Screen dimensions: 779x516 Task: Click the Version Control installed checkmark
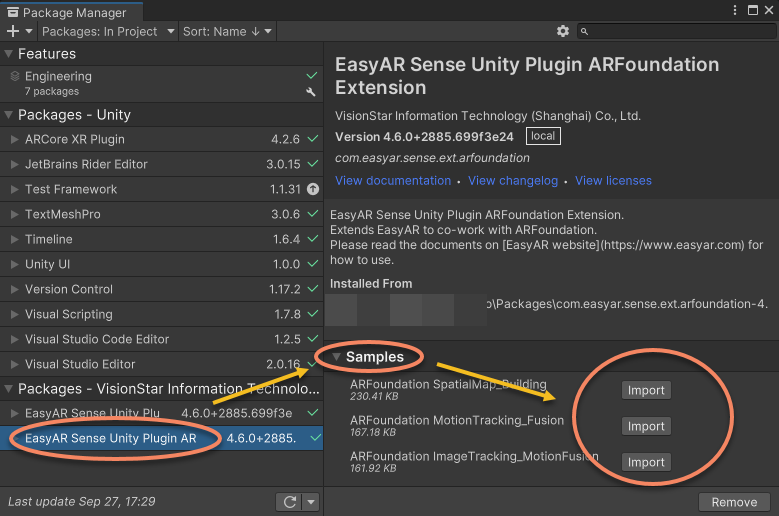tap(312, 289)
